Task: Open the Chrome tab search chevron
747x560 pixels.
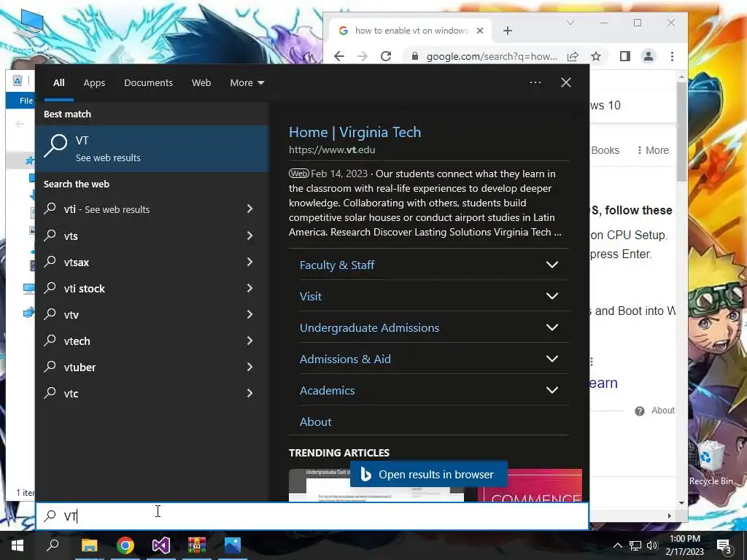Action: point(570,23)
